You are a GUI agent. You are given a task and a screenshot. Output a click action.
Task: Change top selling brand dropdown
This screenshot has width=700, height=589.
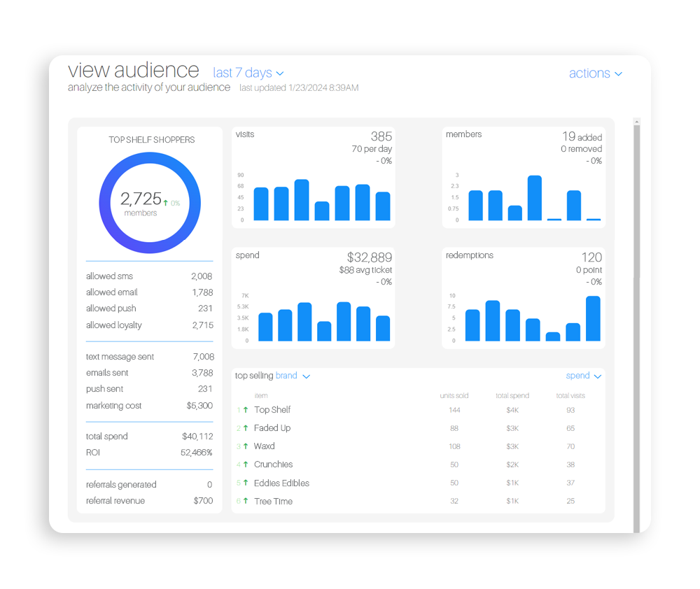tap(293, 376)
